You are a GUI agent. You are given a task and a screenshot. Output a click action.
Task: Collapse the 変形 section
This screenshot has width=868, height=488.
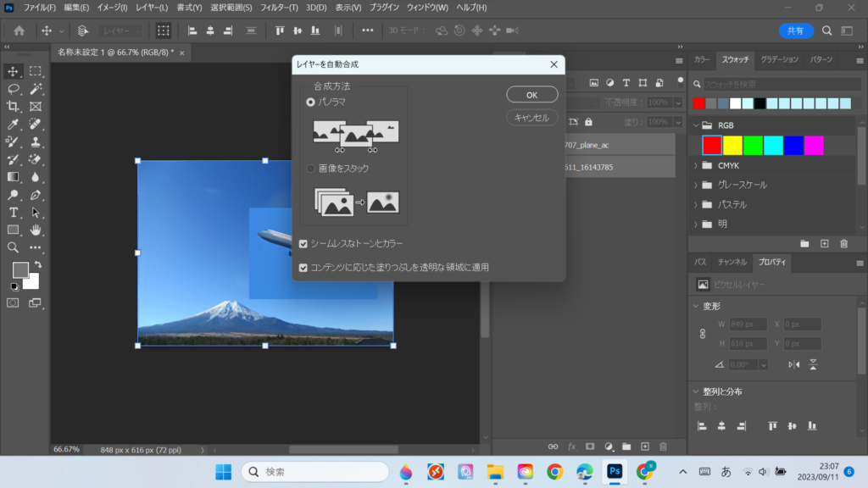[x=696, y=306]
